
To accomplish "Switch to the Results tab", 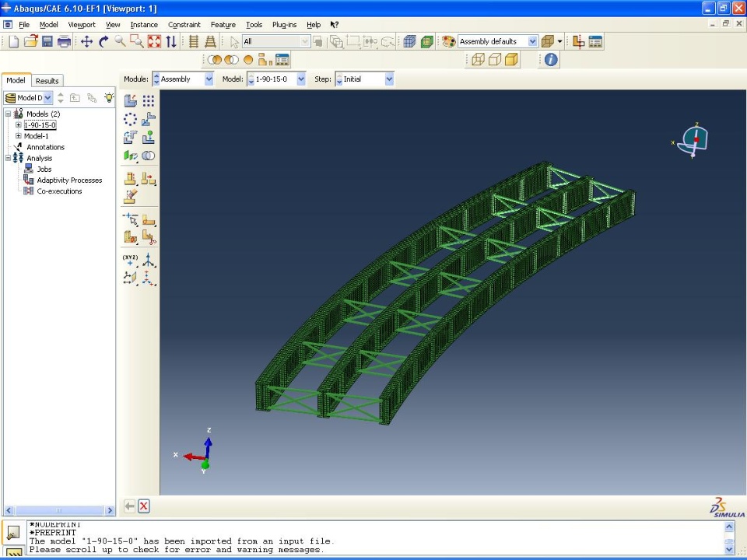I will point(47,81).
